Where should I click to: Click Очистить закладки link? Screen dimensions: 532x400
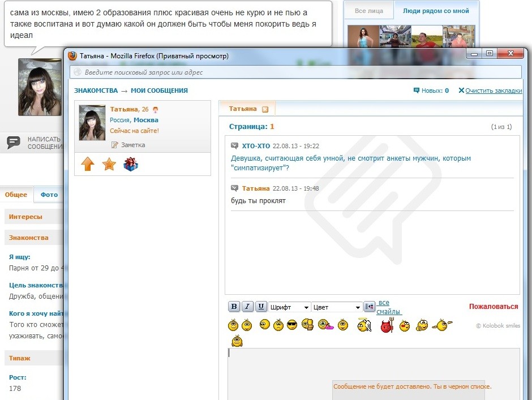pos(493,91)
